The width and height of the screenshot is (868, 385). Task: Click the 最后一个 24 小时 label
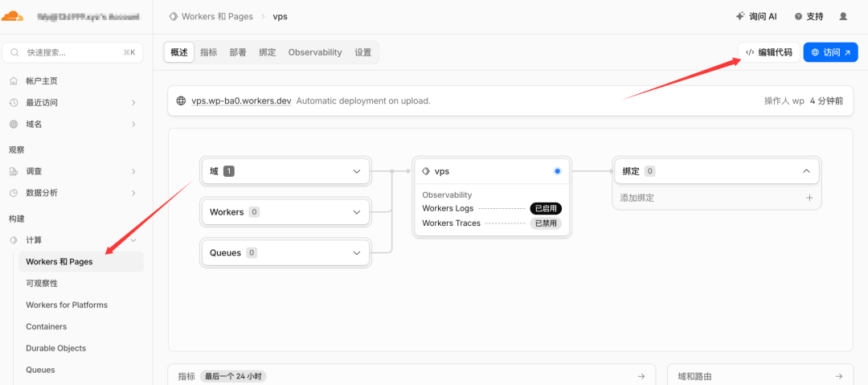(x=233, y=376)
